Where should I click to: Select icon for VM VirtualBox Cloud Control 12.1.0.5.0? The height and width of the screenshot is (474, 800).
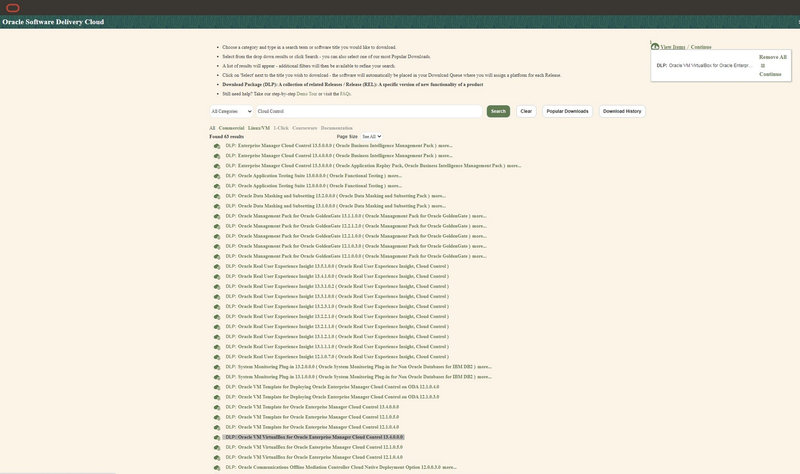click(217, 448)
